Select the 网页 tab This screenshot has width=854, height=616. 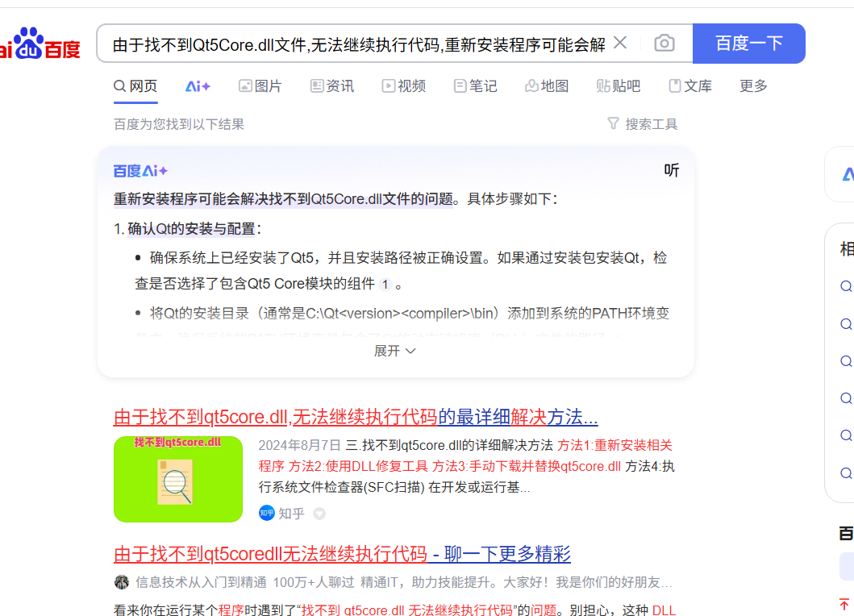[135, 86]
